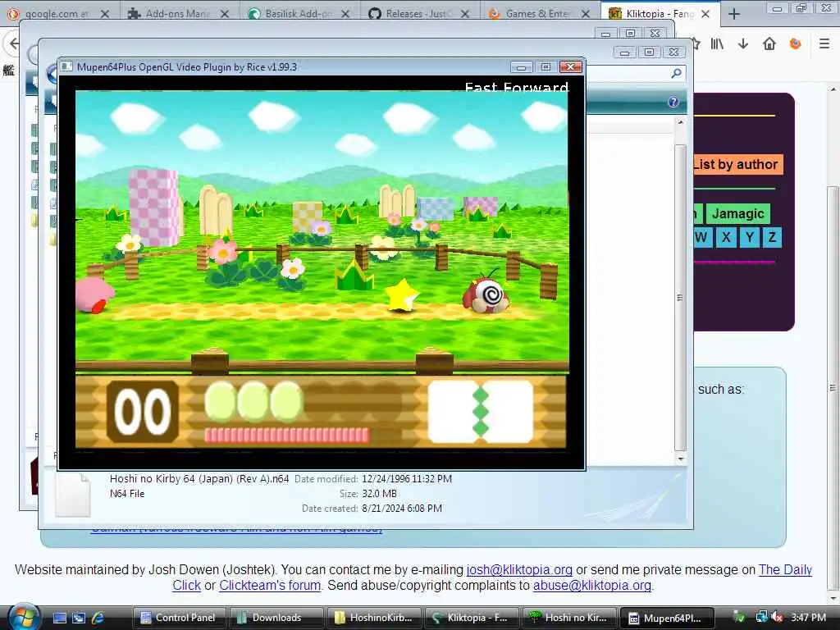Screen dimensions: 840x630
Task: Select letter X in author index
Action: pos(726,237)
